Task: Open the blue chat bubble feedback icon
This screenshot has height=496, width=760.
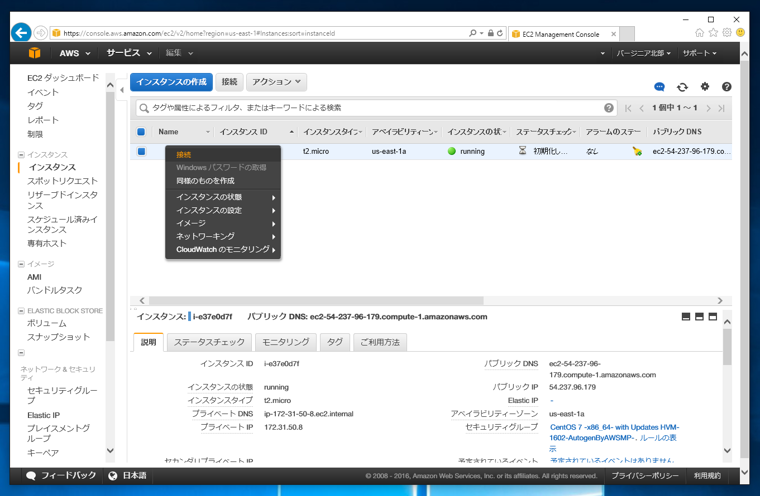Action: pyautogui.click(x=659, y=87)
